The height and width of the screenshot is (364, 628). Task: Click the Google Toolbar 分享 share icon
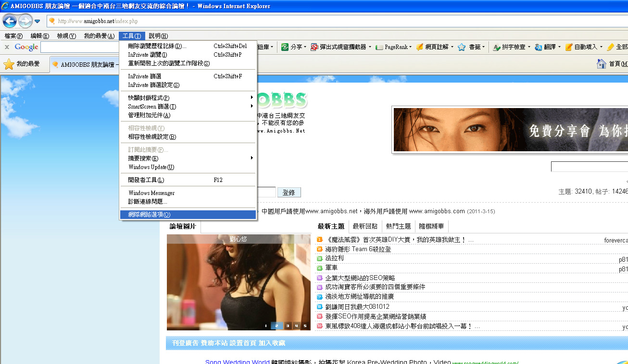point(285,47)
